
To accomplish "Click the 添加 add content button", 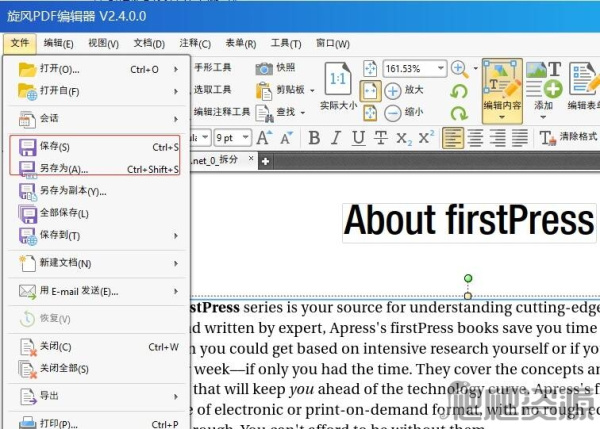I will point(543,86).
